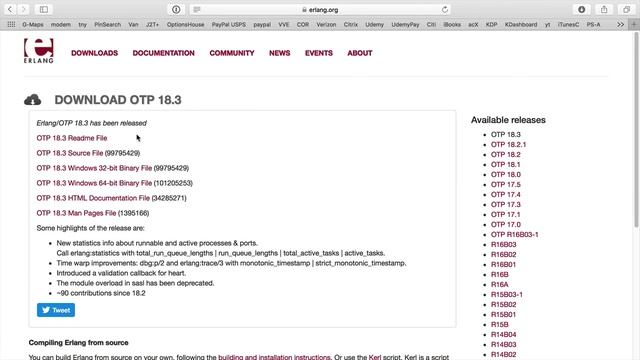The image size is (640, 360).
Task: Open PinSearch bookmark
Action: tap(107, 24)
